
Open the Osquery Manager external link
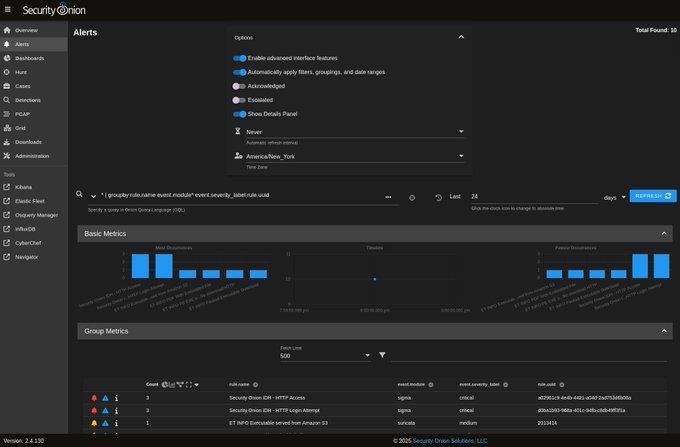click(36, 215)
